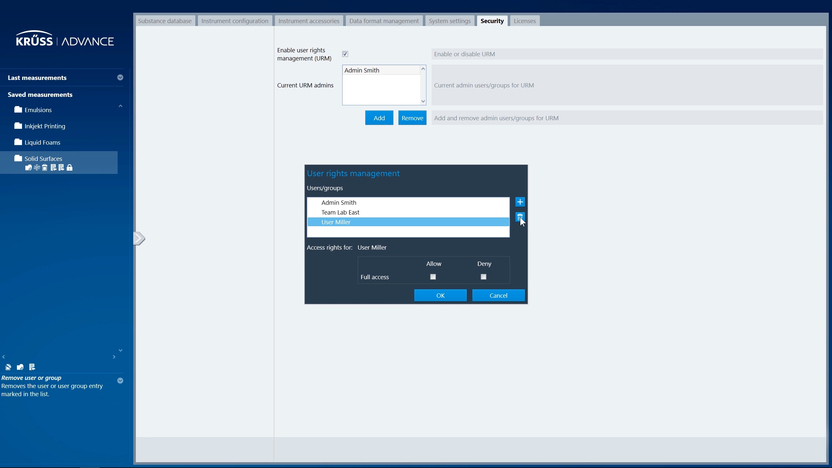Check the Allow box for Full access
The image size is (832, 468).
pos(433,277)
